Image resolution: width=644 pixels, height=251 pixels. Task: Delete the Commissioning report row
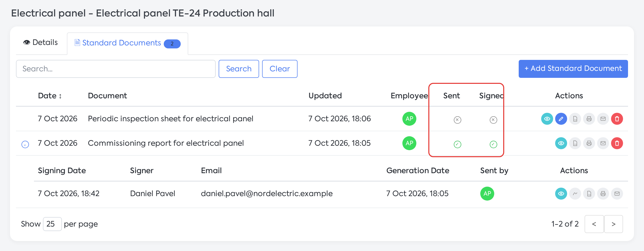617,143
